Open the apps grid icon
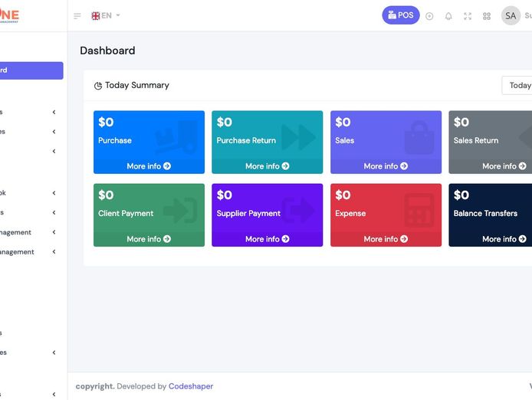Viewport: 532px width, 400px height. pos(487,16)
